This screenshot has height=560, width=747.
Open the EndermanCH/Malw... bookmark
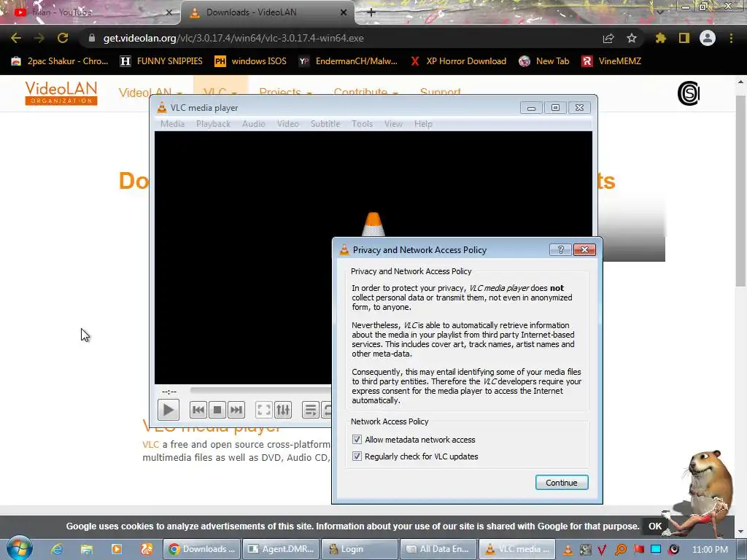[348, 61]
